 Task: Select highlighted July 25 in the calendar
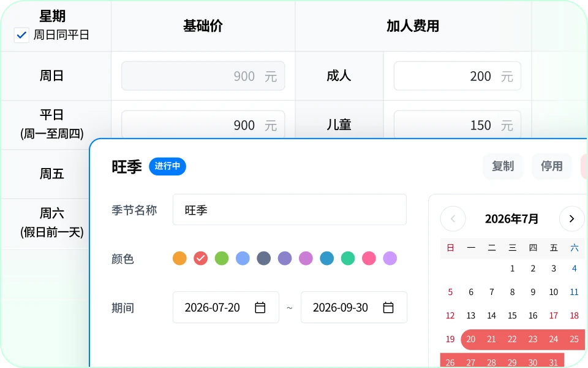point(574,339)
